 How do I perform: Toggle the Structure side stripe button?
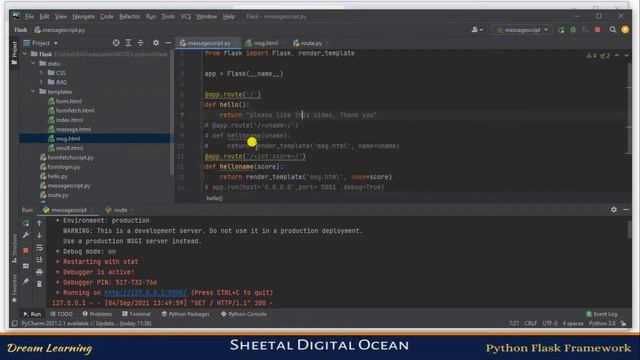pyautogui.click(x=15, y=249)
